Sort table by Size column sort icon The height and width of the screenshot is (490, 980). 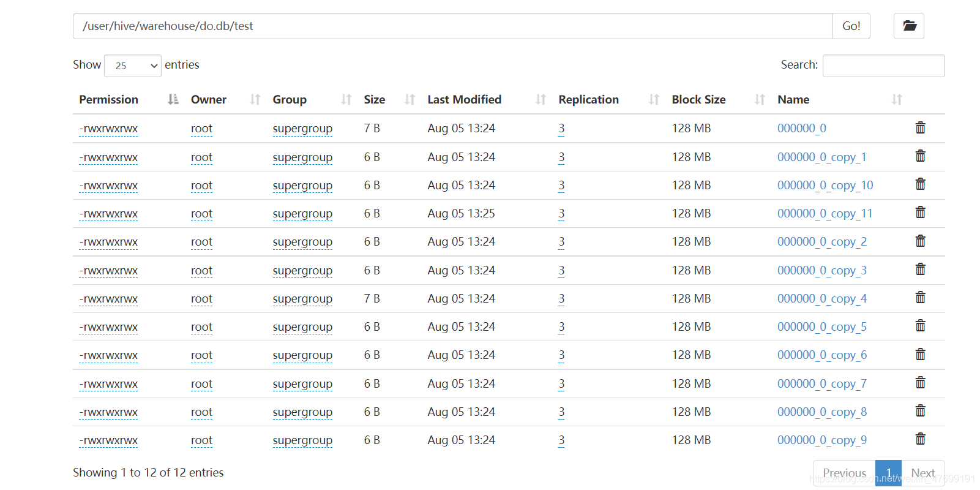[410, 99]
